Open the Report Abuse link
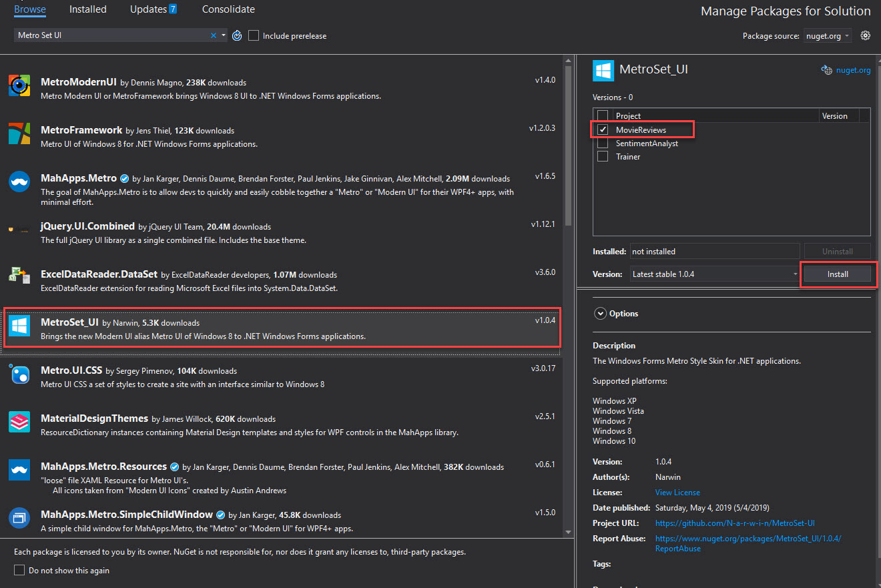The height and width of the screenshot is (588, 881). coord(748,543)
